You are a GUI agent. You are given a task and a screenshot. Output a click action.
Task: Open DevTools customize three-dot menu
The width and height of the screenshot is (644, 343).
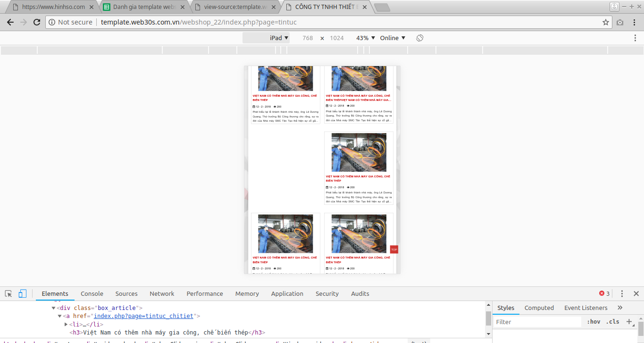tap(622, 293)
